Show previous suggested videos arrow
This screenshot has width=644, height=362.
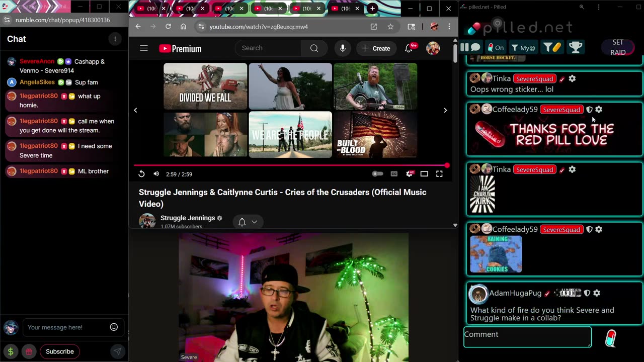point(135,110)
